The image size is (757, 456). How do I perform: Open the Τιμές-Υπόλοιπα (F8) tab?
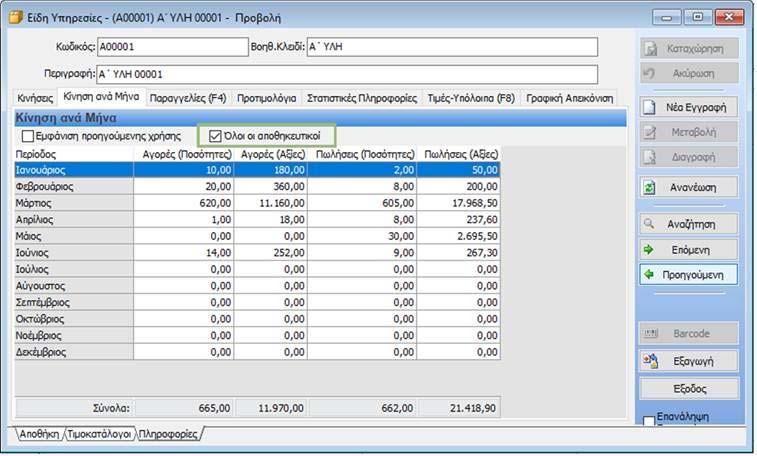click(x=471, y=98)
